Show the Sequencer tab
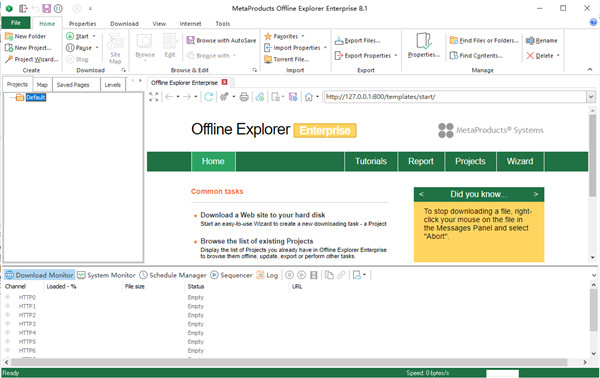This screenshot has width=600, height=378. tap(232, 275)
